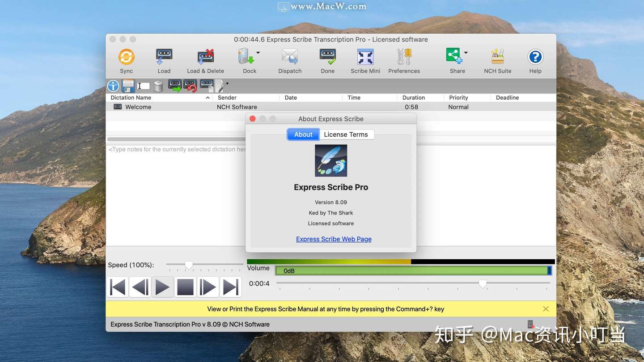Click the Load dictation icon
Viewport: 644px width, 362px height.
point(164,57)
